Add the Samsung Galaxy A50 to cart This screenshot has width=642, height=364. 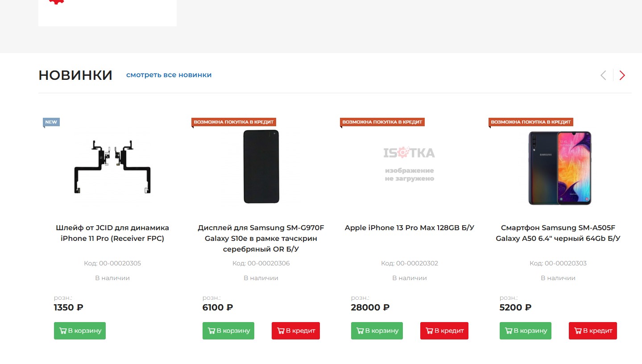click(x=526, y=331)
